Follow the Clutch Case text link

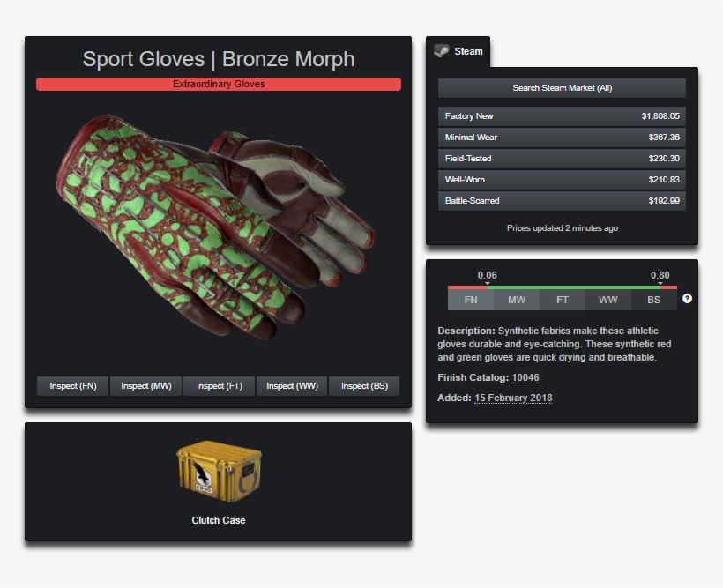pos(219,520)
